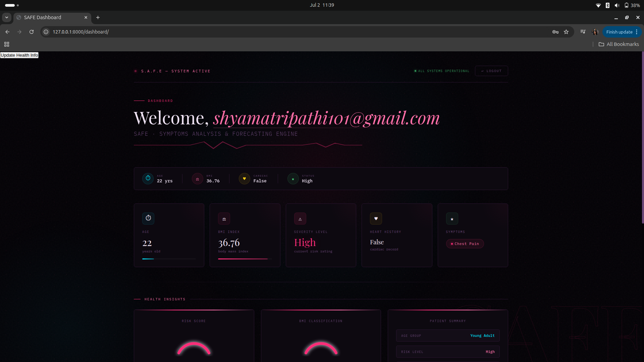Click the welcome email shyamatripathi101@gmail.com
The height and width of the screenshot is (362, 644).
[326, 118]
